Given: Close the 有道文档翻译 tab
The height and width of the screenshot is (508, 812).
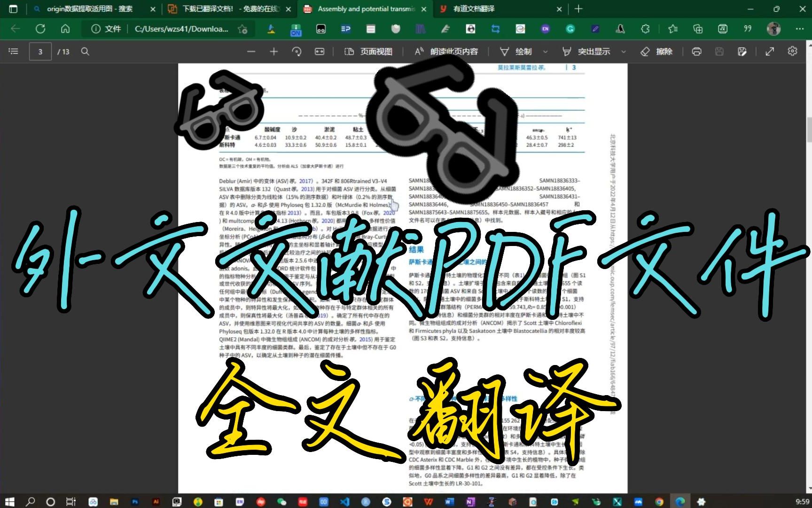Looking at the screenshot, I should pyautogui.click(x=559, y=9).
